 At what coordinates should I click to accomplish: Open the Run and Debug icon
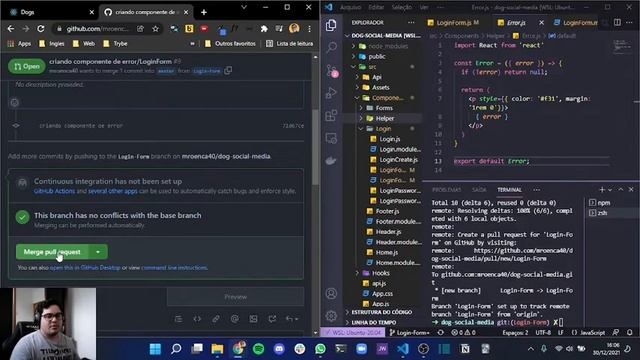coord(331,93)
